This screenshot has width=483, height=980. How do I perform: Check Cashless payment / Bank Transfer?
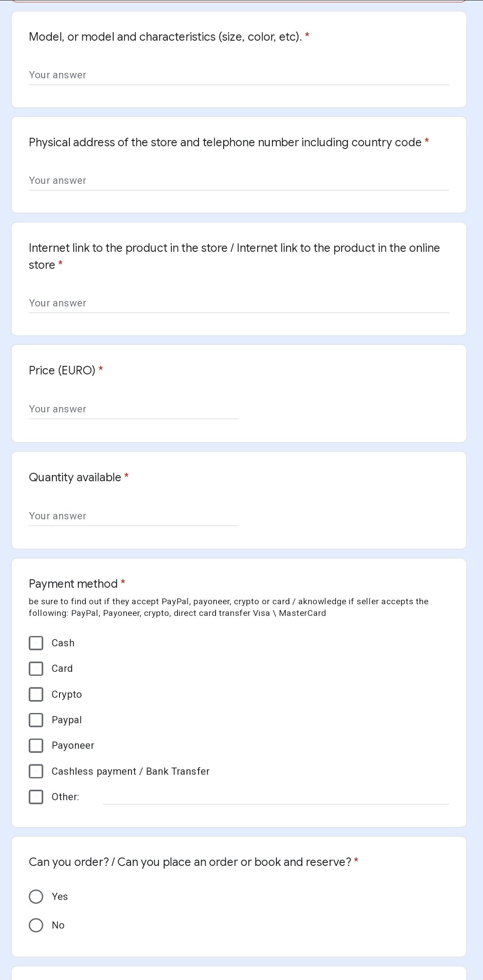pyautogui.click(x=36, y=771)
